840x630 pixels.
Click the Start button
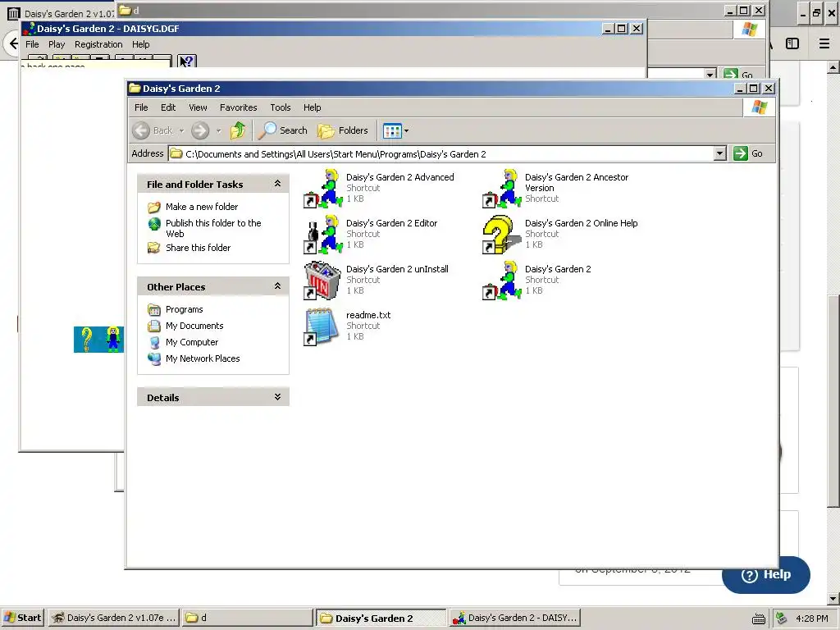pyautogui.click(x=22, y=618)
